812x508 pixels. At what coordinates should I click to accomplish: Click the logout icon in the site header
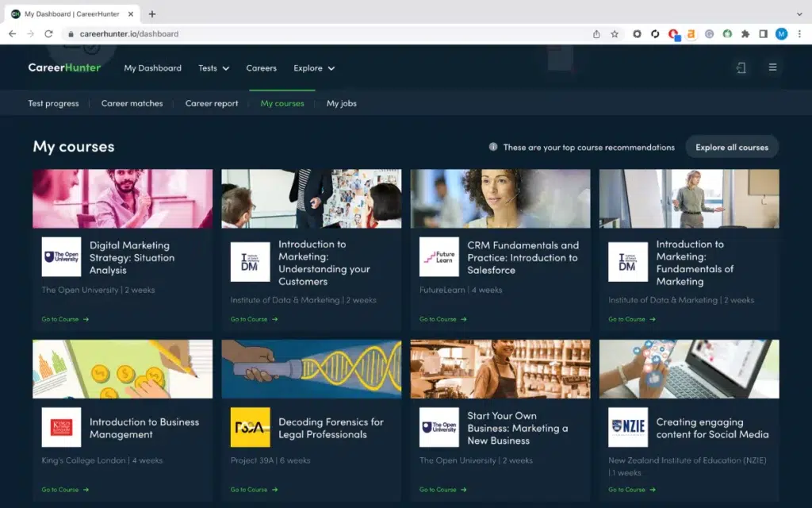(x=741, y=68)
